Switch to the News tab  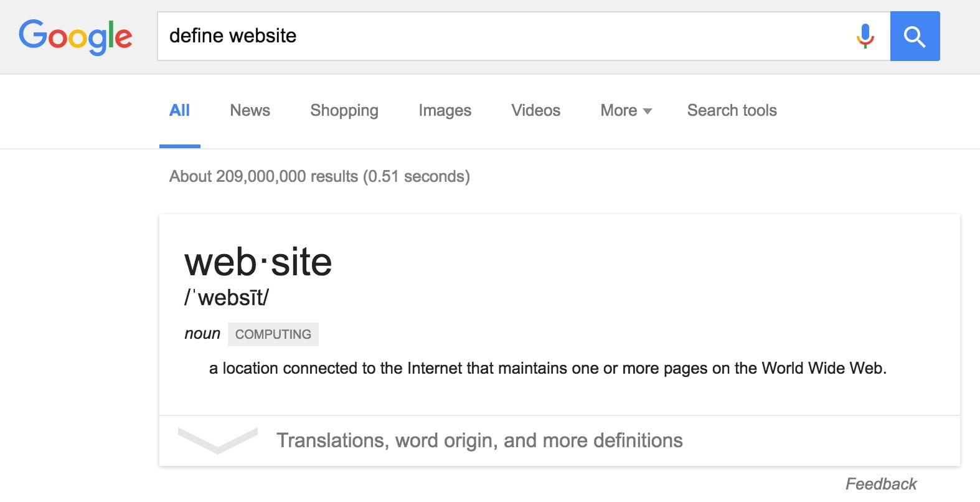pyautogui.click(x=250, y=111)
